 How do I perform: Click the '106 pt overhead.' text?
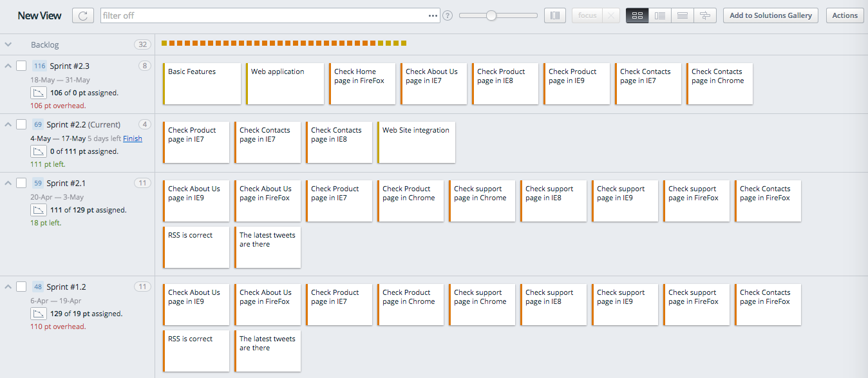coord(58,106)
